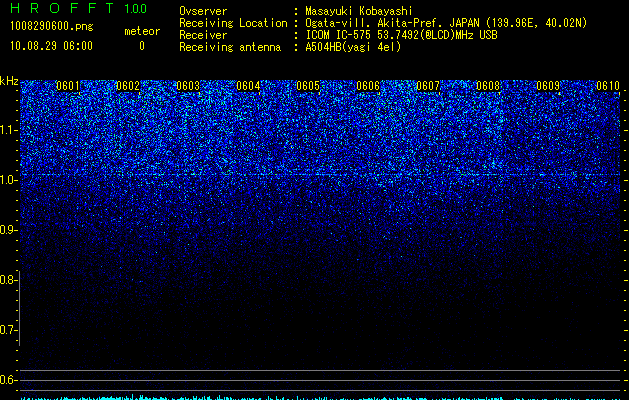Click the Ogata-vill. Akita-Pref. JAPAN location text
This screenshot has width=629, height=400.
[446, 23]
